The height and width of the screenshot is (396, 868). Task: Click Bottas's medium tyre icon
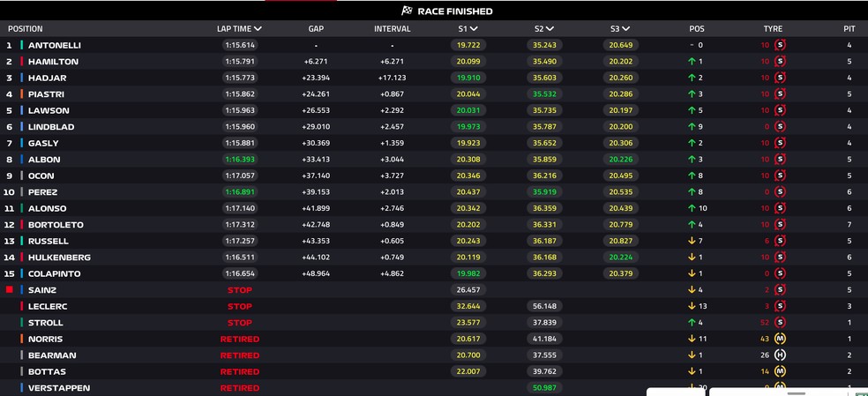coord(780,371)
